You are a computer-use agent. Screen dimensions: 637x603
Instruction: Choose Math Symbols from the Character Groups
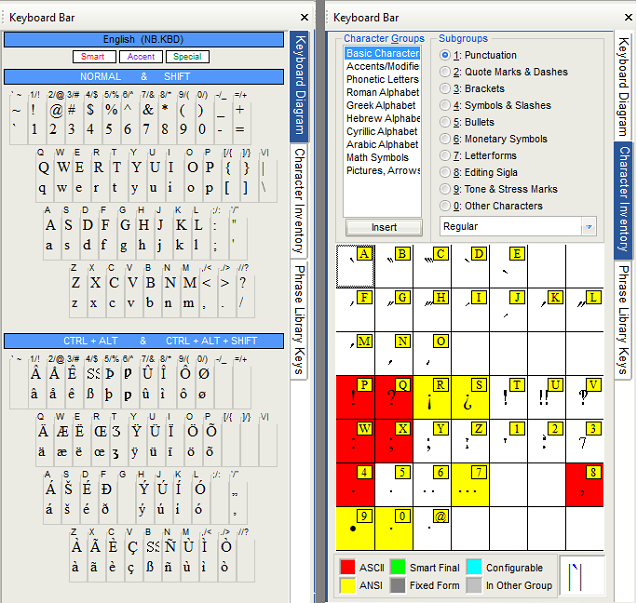[x=377, y=157]
